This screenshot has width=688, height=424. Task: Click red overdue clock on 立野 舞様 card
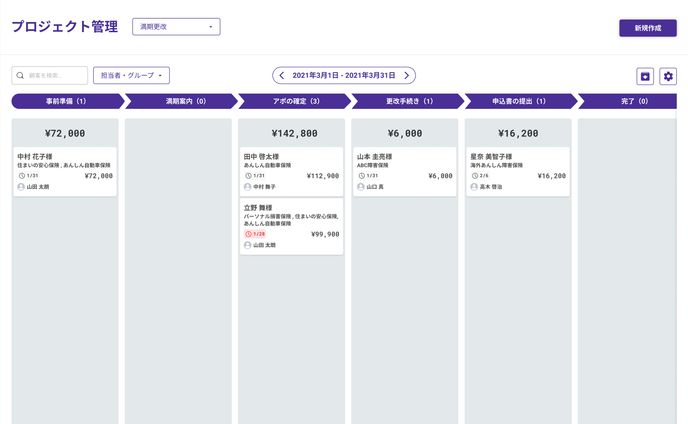pos(248,234)
